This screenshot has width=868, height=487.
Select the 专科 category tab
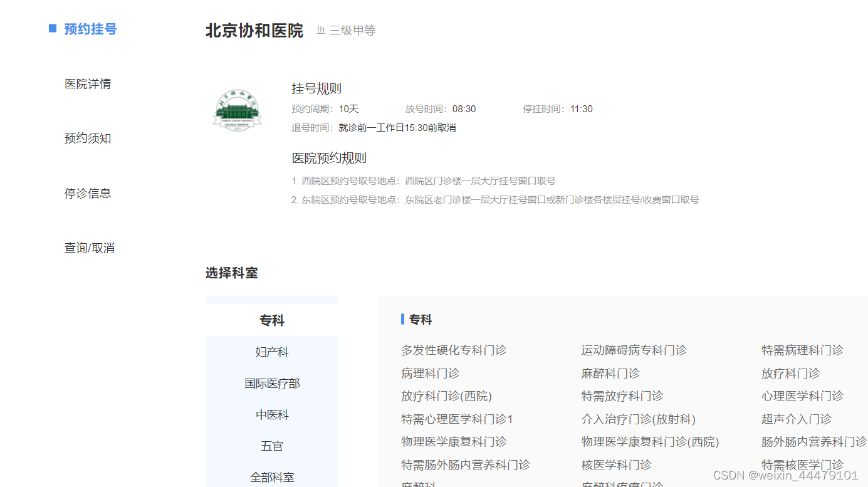pos(271,320)
